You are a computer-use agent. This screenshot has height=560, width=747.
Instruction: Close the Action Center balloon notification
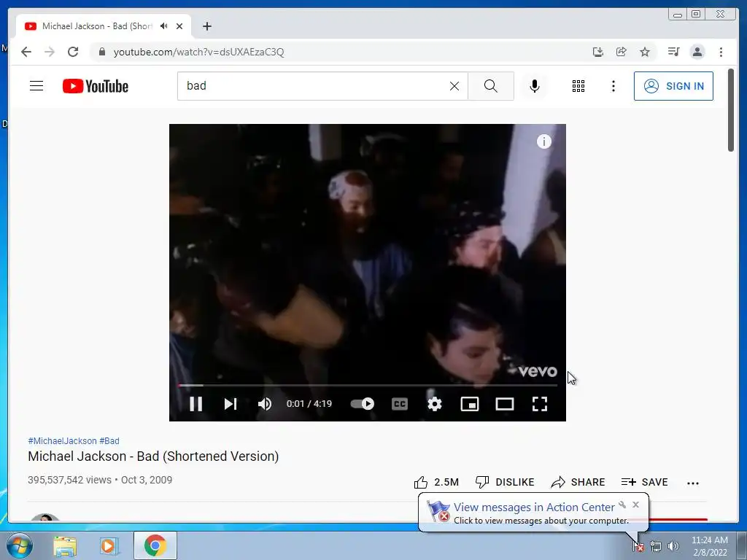635,505
